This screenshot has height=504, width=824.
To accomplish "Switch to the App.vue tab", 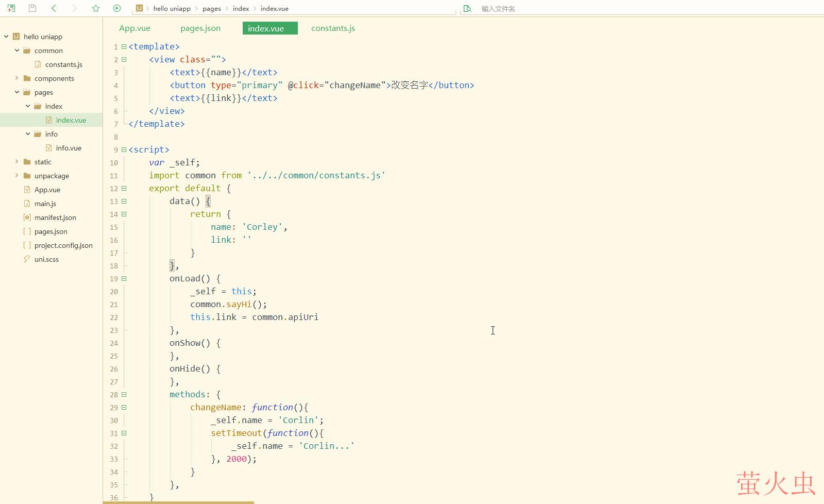I will [134, 28].
